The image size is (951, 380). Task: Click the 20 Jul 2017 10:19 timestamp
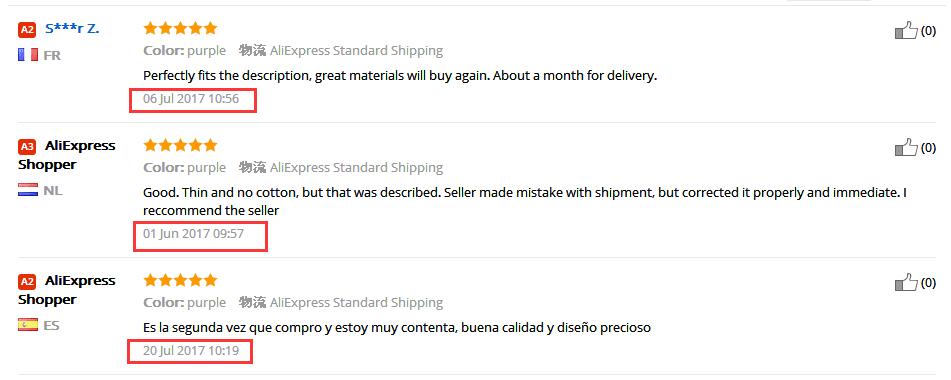click(191, 350)
